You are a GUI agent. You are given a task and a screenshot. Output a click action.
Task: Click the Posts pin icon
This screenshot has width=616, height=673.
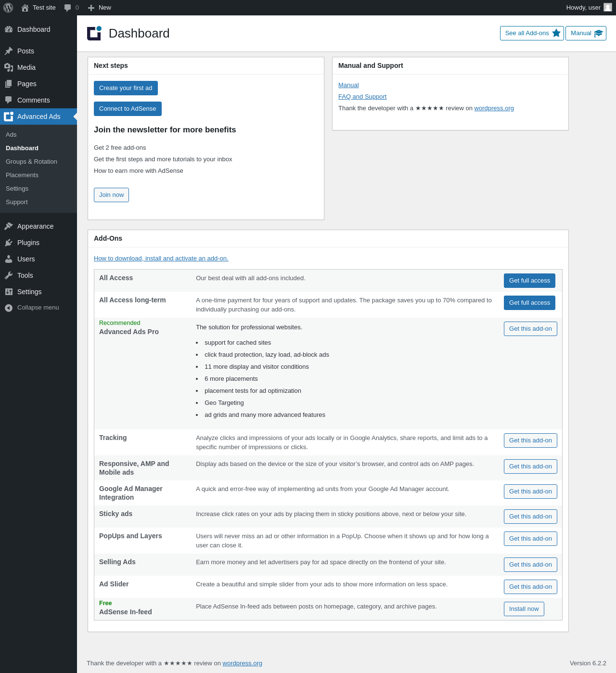pos(9,51)
